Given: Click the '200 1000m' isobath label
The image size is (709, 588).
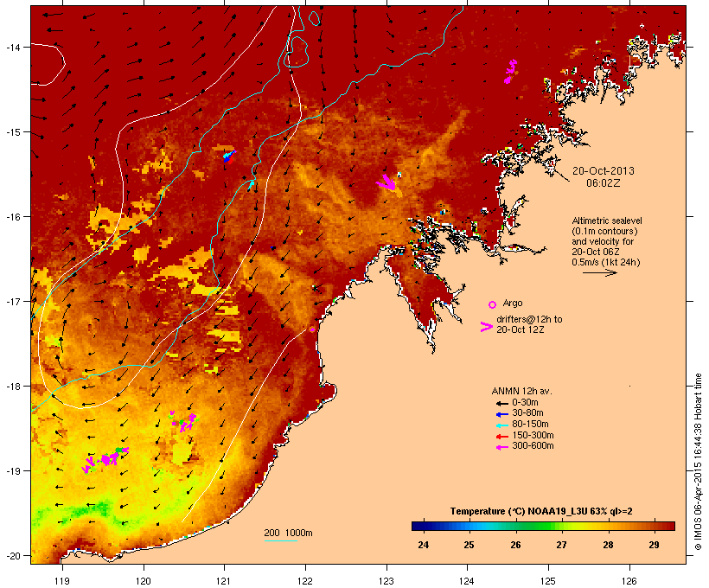Looking at the screenshot, I should pyautogui.click(x=288, y=533).
